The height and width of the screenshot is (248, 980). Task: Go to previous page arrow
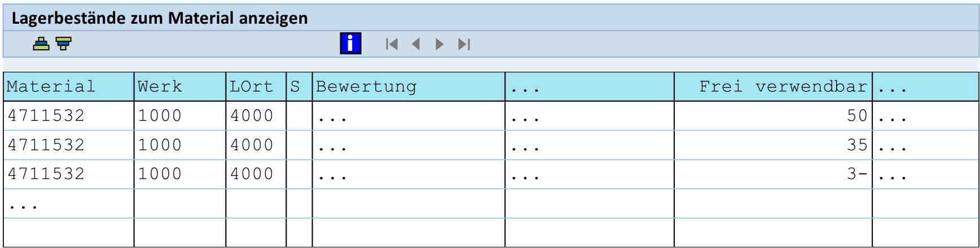(x=416, y=44)
